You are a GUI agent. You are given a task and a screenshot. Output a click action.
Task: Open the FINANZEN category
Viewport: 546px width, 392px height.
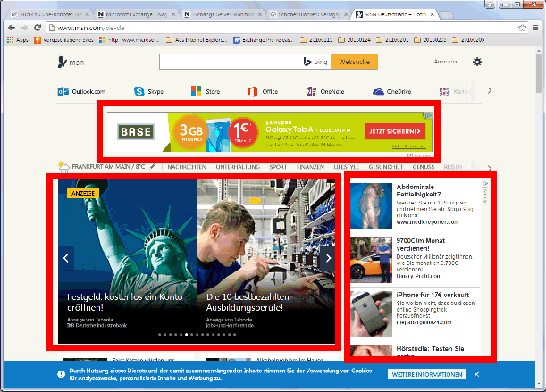point(310,167)
